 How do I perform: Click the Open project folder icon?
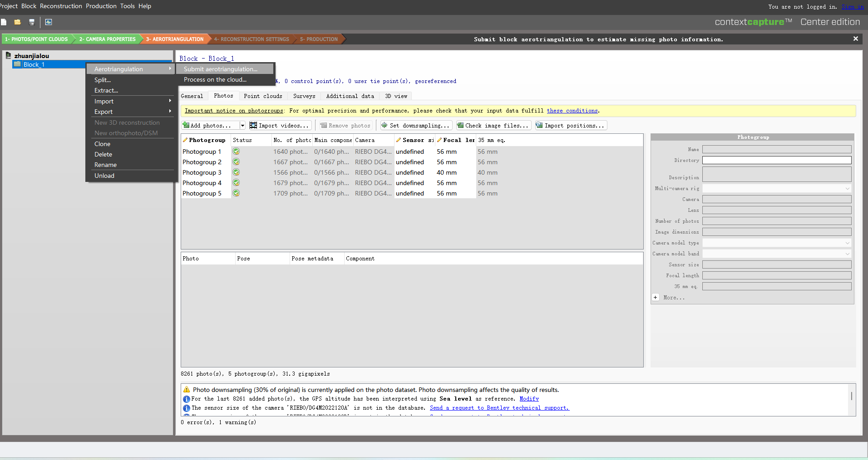pyautogui.click(x=17, y=22)
